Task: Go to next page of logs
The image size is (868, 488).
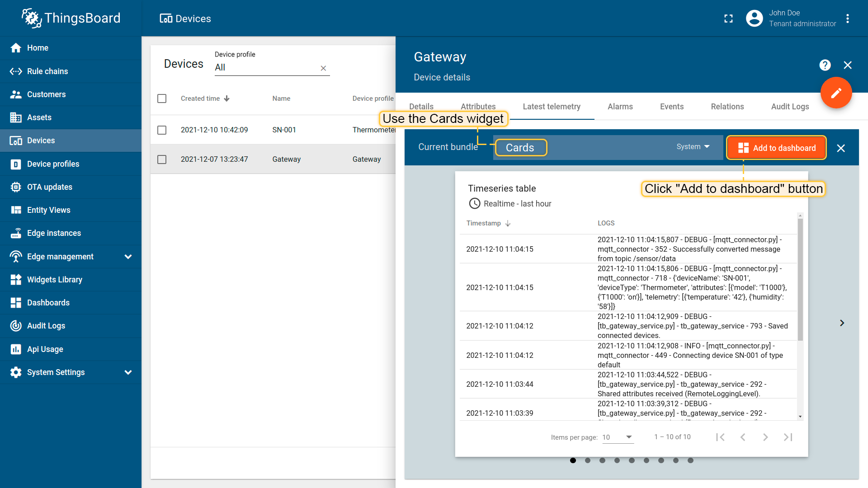Action: click(765, 437)
